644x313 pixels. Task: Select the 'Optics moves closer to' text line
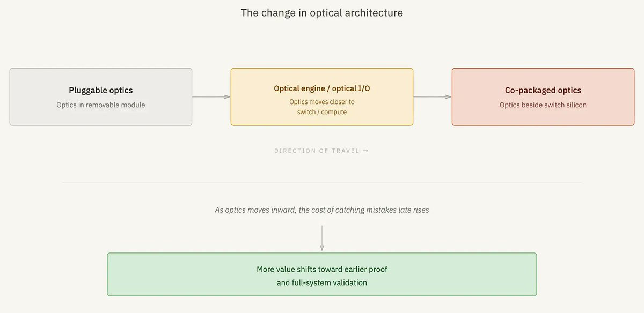coord(322,102)
